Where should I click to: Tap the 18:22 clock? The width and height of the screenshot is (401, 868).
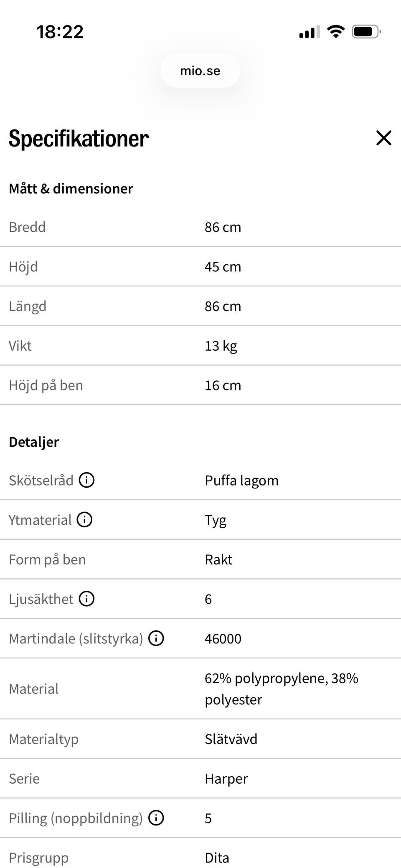(x=60, y=32)
